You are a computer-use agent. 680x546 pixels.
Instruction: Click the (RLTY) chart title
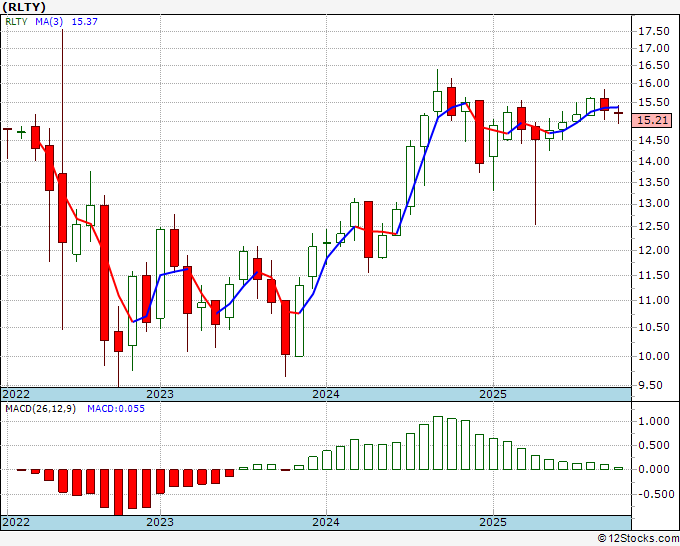click(24, 7)
